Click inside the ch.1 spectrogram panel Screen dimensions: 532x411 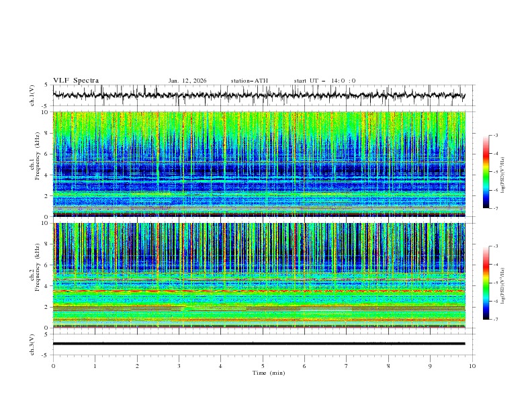[262, 165]
